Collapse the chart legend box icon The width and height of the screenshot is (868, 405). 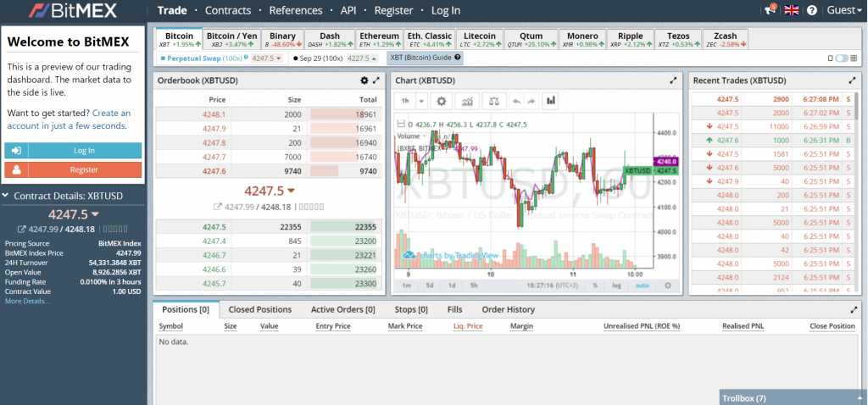402,125
